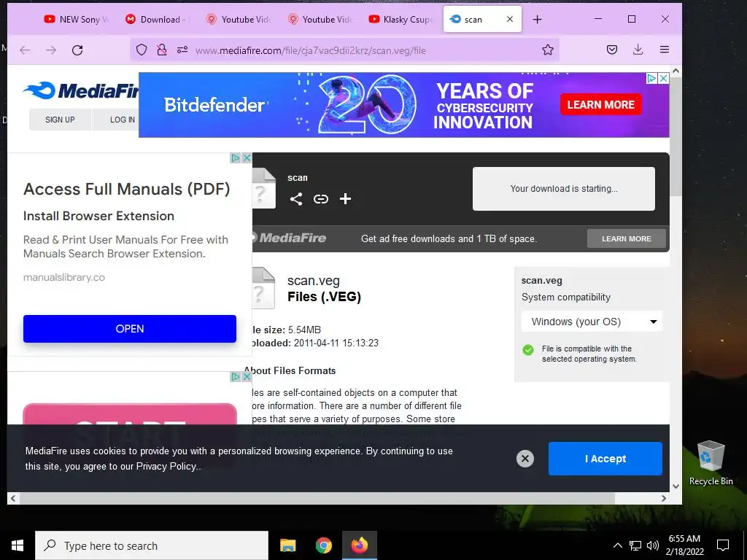Click the SIGN UP button

[60, 120]
